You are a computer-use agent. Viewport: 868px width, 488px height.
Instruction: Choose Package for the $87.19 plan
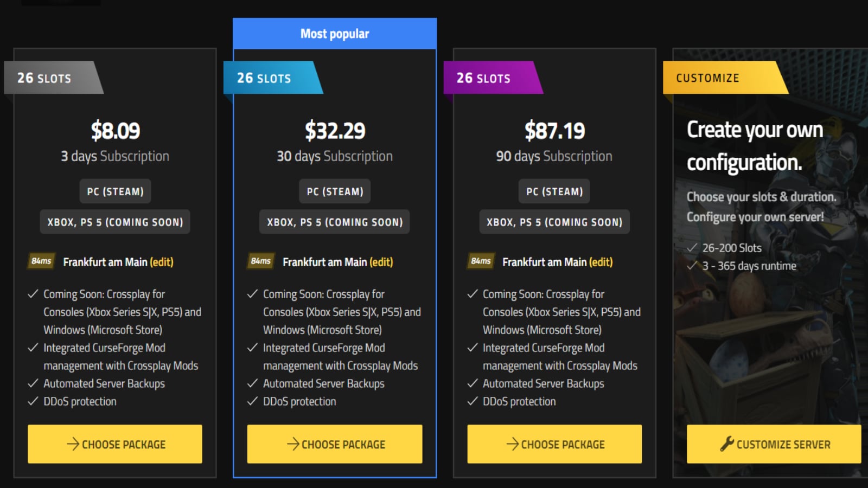coord(554,444)
